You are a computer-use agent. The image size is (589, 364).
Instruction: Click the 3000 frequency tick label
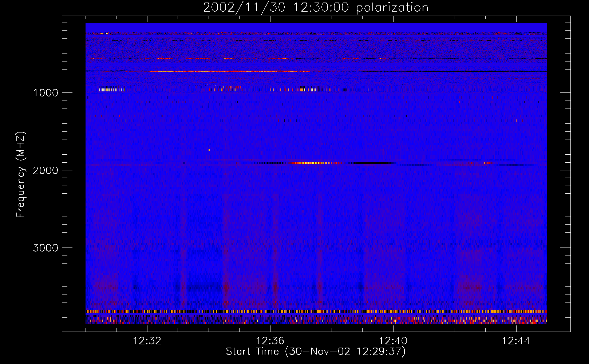[46, 248]
